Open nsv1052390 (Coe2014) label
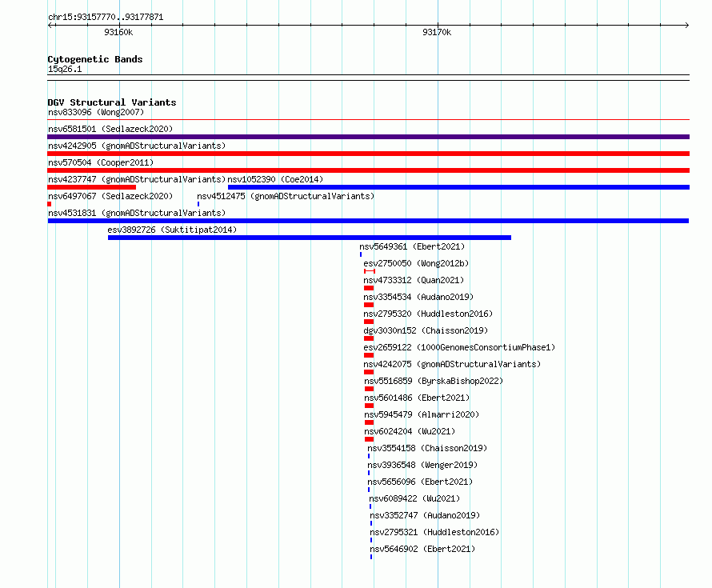Image resolution: width=712 pixels, height=588 pixels. (275, 179)
